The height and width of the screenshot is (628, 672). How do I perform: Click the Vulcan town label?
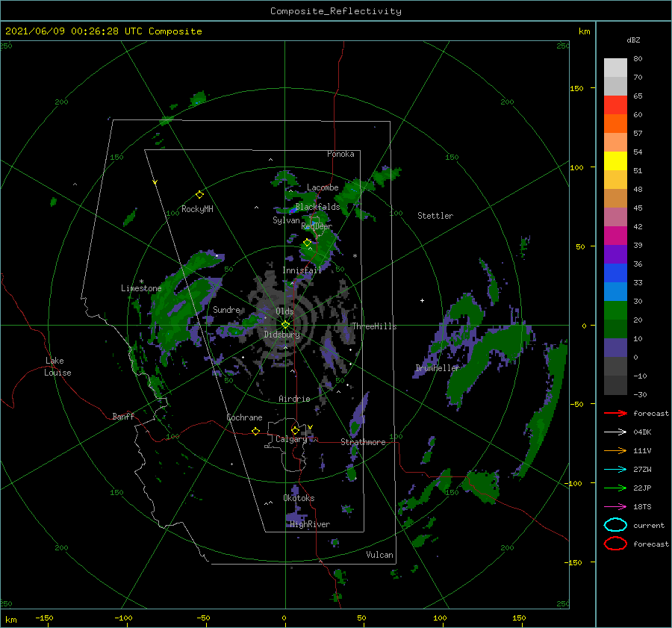point(380,555)
